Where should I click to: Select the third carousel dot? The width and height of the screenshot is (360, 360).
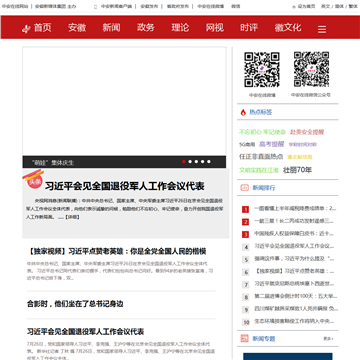click(196, 162)
